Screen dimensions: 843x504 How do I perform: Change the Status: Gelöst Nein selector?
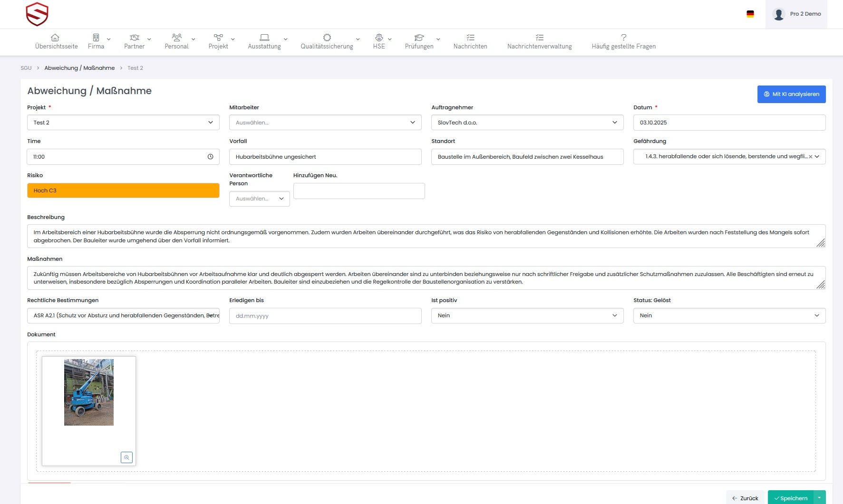click(x=729, y=315)
